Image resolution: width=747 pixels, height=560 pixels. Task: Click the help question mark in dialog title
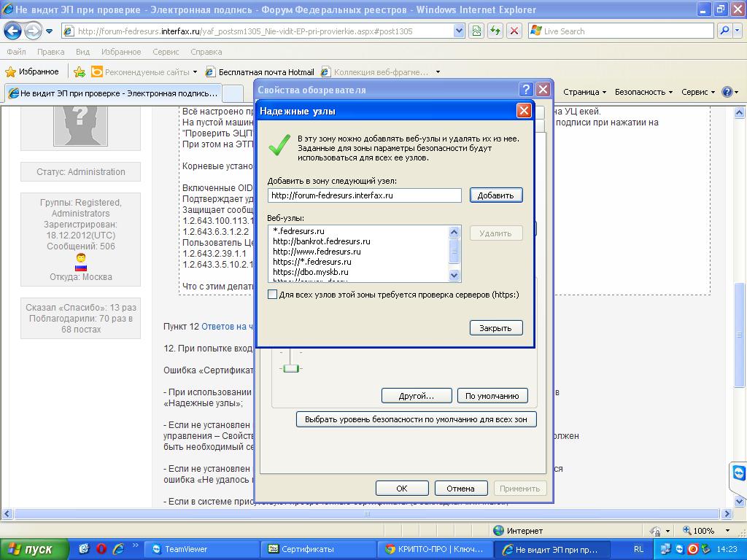click(x=526, y=90)
